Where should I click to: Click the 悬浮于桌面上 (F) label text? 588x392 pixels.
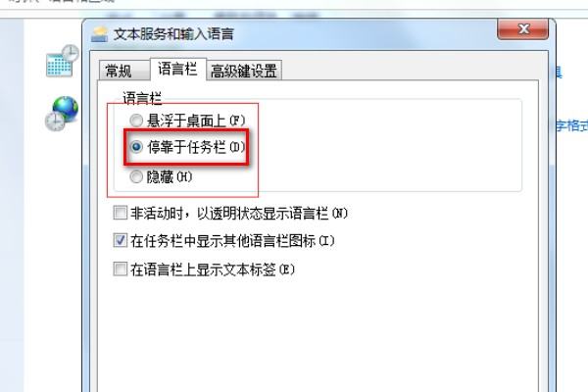[x=196, y=121]
